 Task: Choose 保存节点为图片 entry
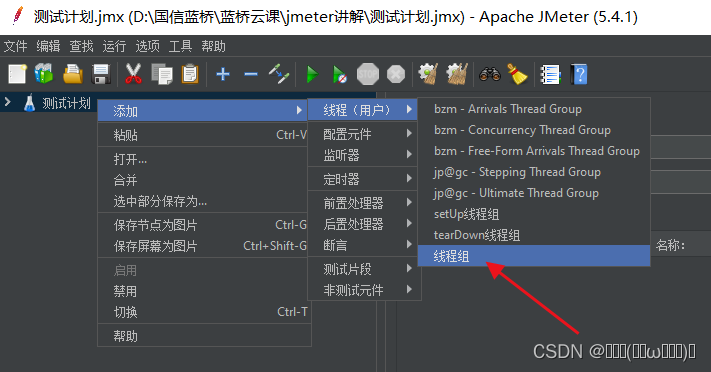pos(203,225)
